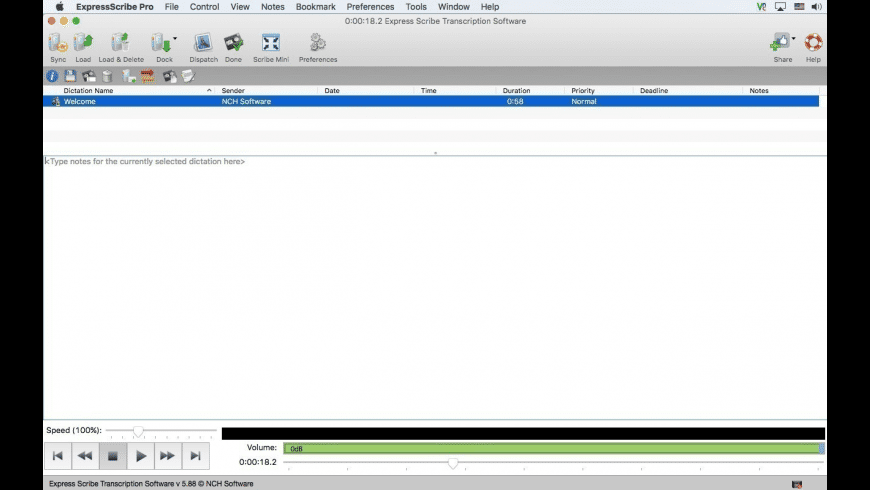Click the Share toolbar icon
This screenshot has width=870, height=490.
(x=780, y=43)
